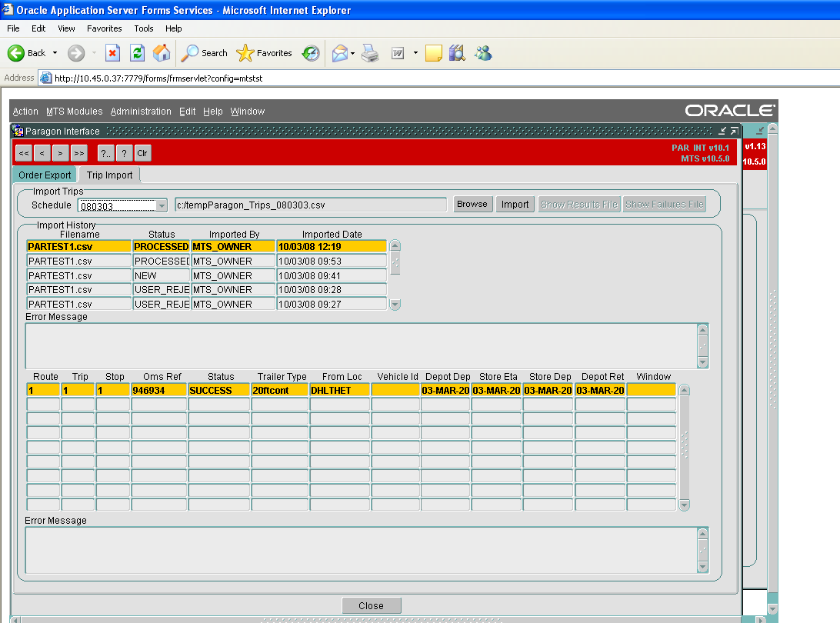
Task: Select history row dated 10/03/08 09:28
Action: (207, 289)
